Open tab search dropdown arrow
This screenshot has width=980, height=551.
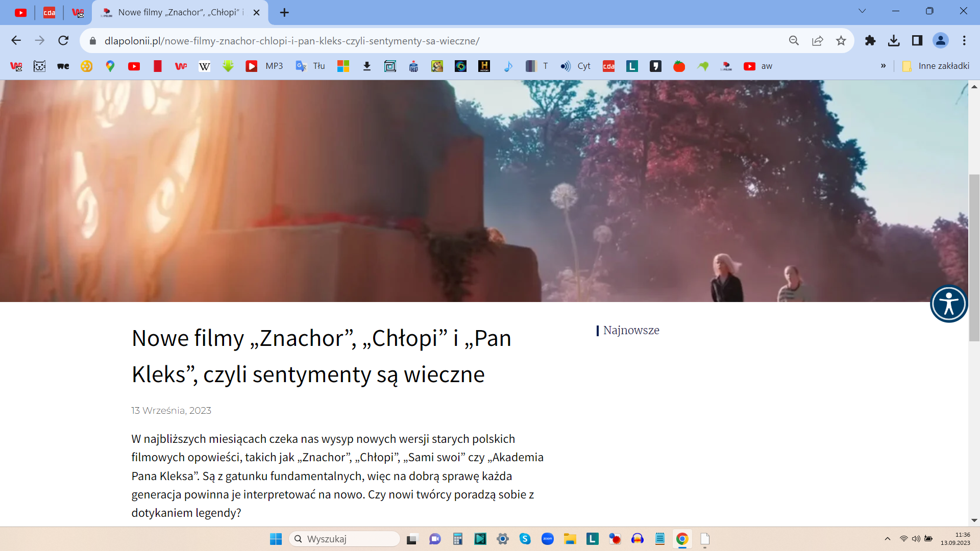tap(862, 11)
